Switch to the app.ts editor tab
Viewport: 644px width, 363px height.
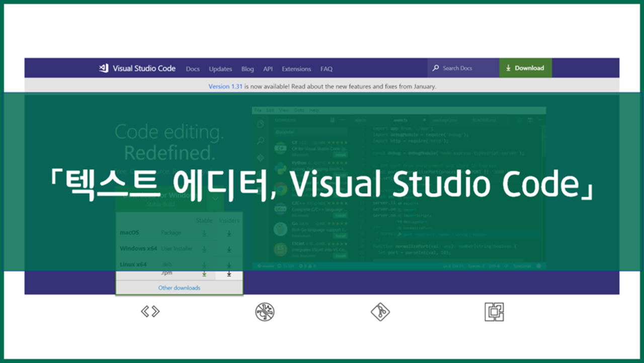[x=370, y=120]
